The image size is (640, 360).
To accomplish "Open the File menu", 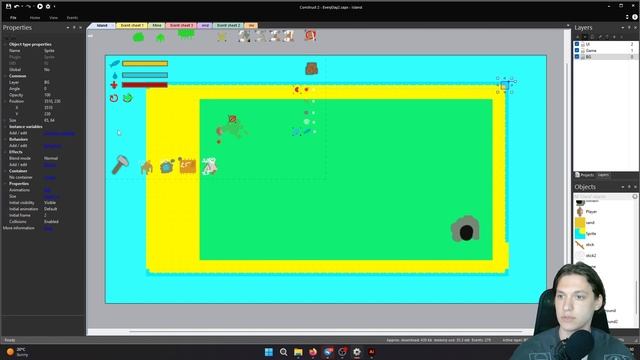I will (13, 18).
